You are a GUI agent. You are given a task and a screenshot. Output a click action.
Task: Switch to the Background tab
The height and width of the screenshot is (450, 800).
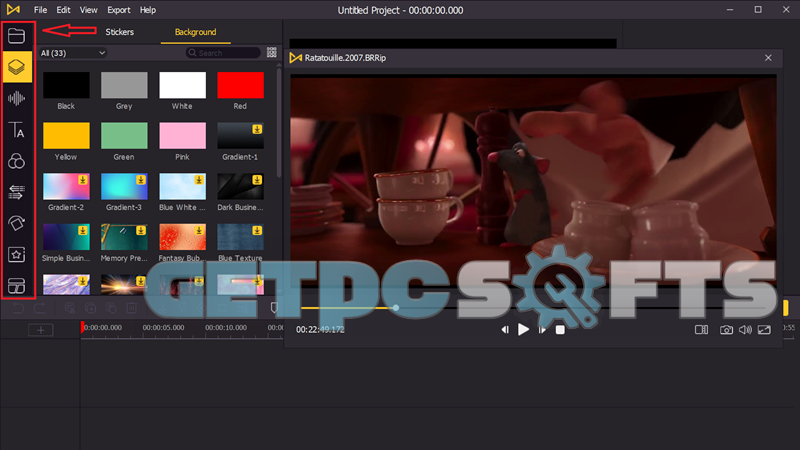(195, 32)
